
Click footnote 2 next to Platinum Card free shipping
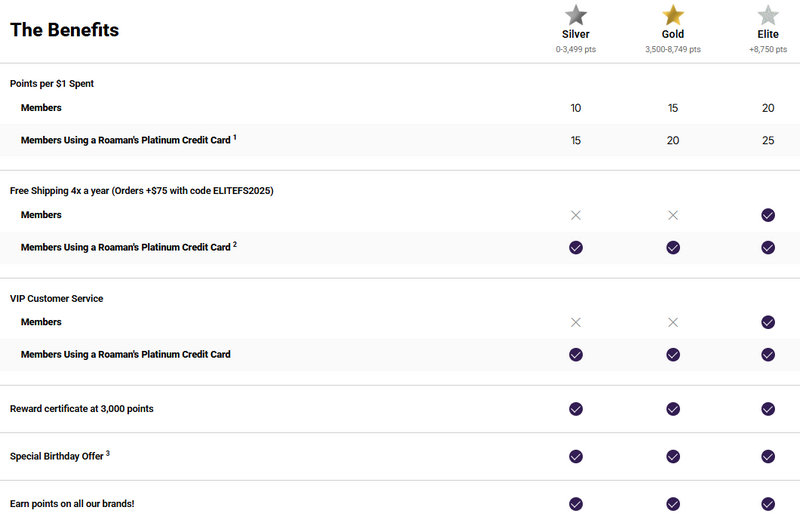(x=235, y=244)
